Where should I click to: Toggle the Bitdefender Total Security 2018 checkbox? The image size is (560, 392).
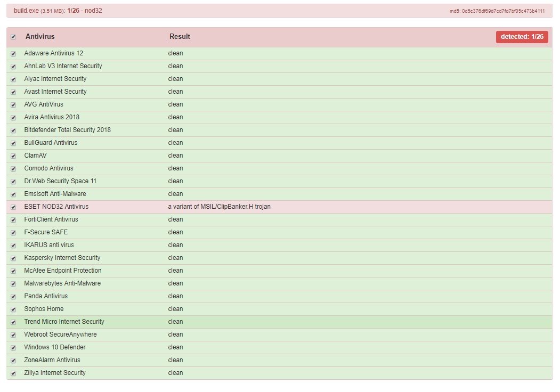pos(13,130)
